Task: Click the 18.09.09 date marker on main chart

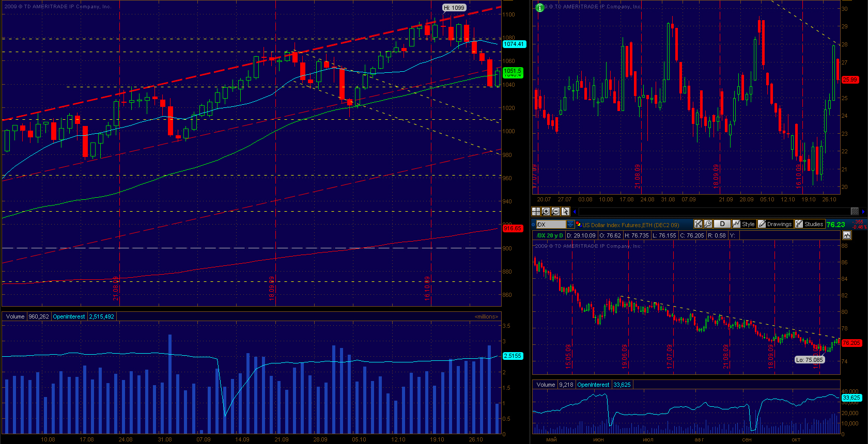Action: point(272,288)
